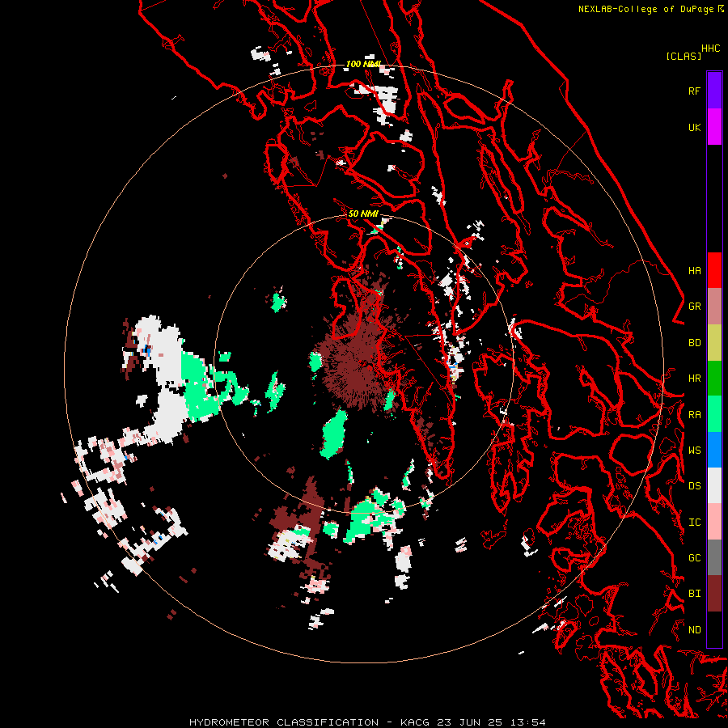This screenshot has width=728, height=728.
Task: Click the ND legend label
Action: pos(694,630)
